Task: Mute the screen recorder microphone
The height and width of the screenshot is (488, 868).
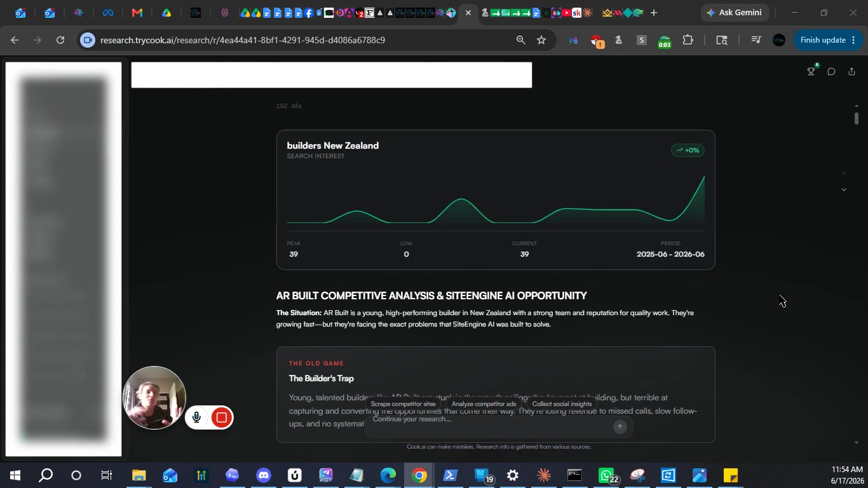Action: click(196, 417)
